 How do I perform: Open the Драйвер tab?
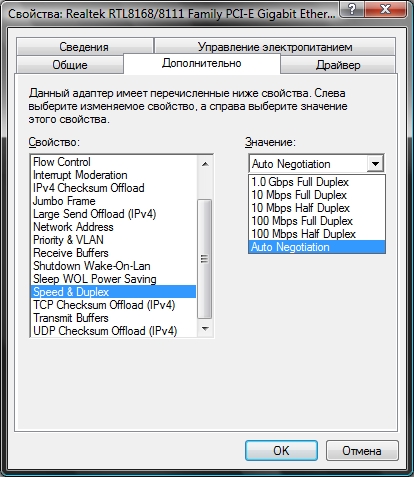(338, 64)
